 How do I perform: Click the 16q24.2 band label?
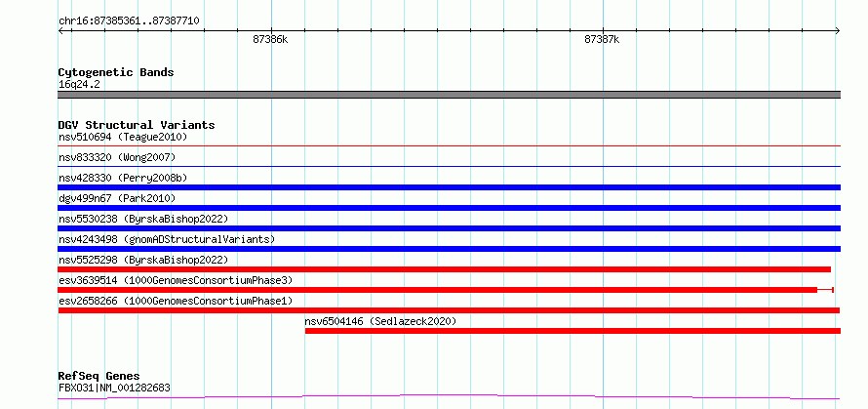pyautogui.click(x=79, y=85)
